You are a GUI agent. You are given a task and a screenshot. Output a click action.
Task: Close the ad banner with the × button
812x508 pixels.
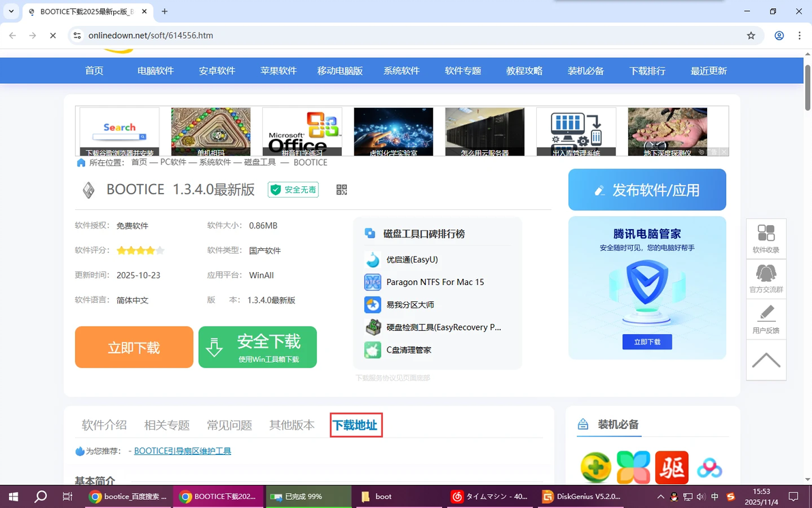point(723,151)
